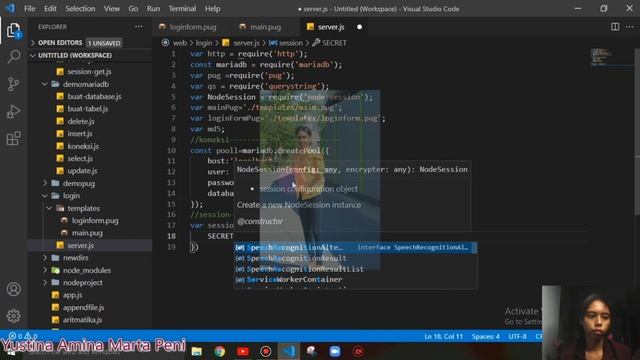The width and height of the screenshot is (640, 360).
Task: Open koneksi.js file
Action: [83, 146]
